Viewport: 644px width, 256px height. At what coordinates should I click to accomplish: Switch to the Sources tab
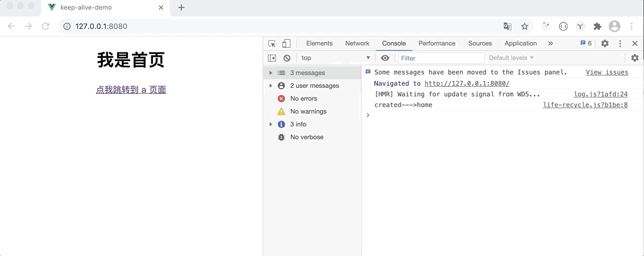pos(480,43)
